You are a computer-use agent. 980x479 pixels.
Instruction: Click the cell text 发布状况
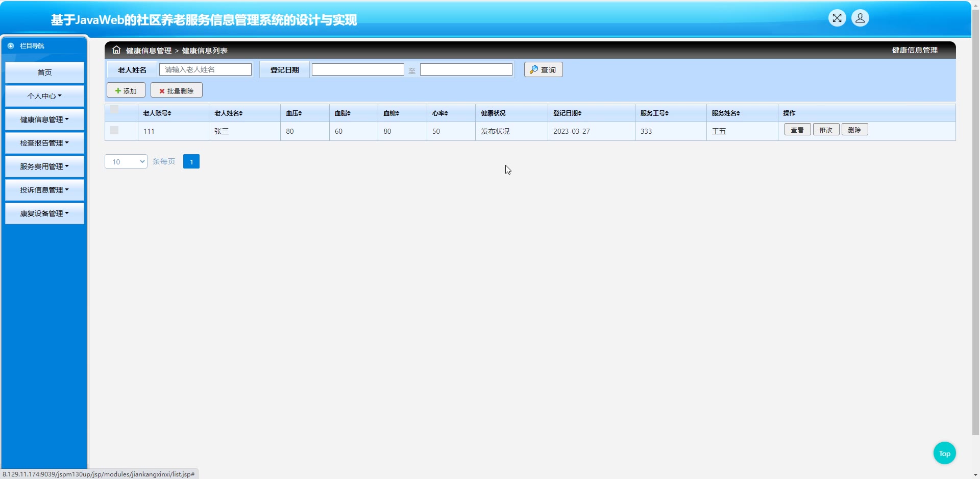[x=495, y=131]
